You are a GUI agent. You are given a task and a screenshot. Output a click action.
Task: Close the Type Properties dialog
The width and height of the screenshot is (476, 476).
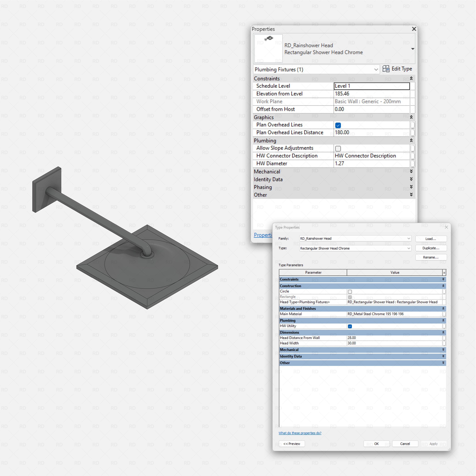[446, 227]
